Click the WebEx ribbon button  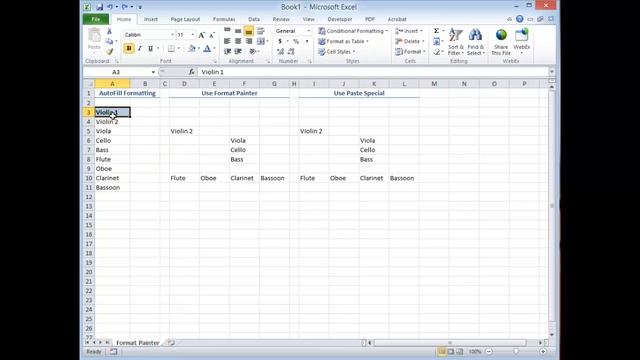(x=522, y=42)
